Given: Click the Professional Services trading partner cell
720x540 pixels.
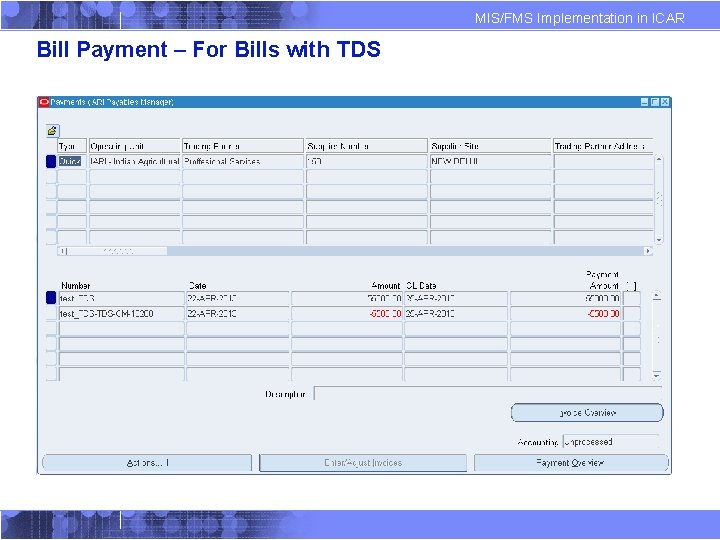Looking at the screenshot, I should click(x=243, y=161).
